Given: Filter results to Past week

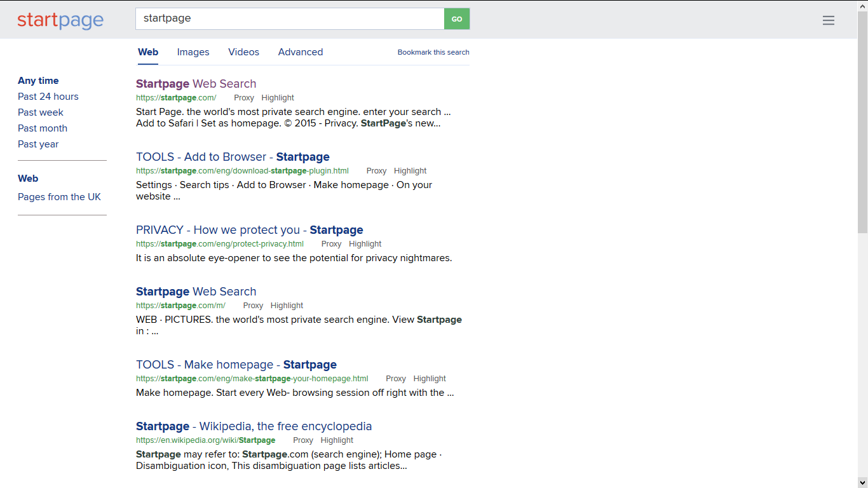Looking at the screenshot, I should pyautogui.click(x=41, y=112).
